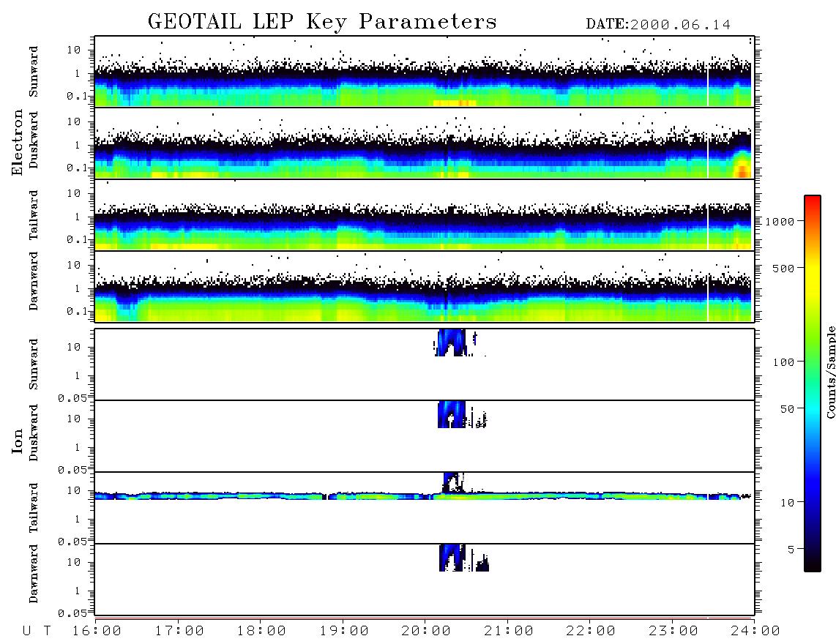Click the 23:00 time tick label
Image resolution: width=836 pixels, height=644 pixels.
point(673,632)
